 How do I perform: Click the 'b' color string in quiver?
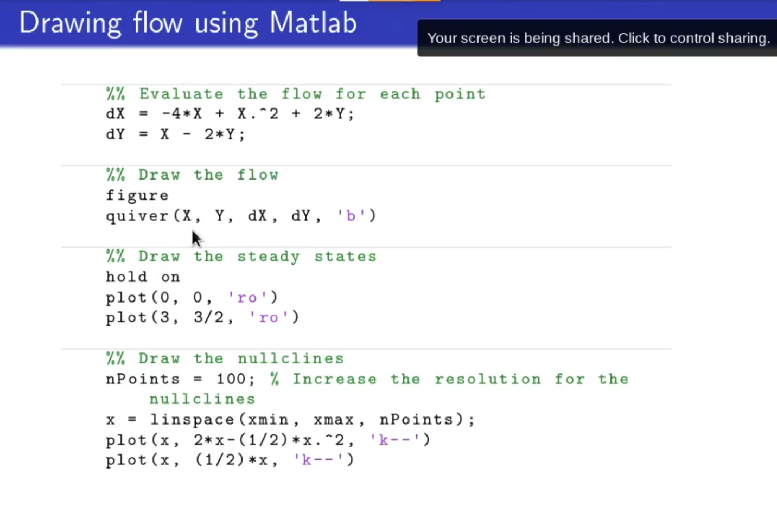(351, 216)
